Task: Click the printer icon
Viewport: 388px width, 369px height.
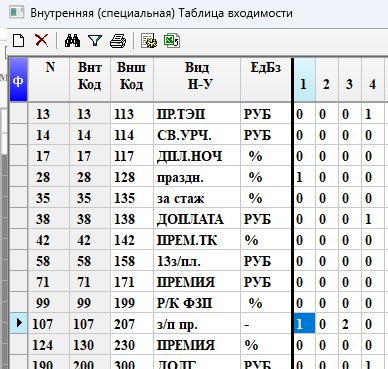Action: click(x=118, y=41)
